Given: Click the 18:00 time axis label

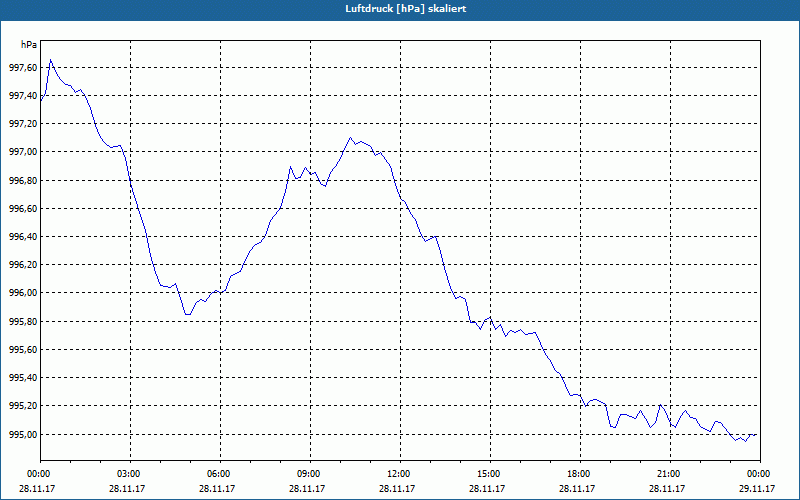Looking at the screenshot, I should pos(577,473).
